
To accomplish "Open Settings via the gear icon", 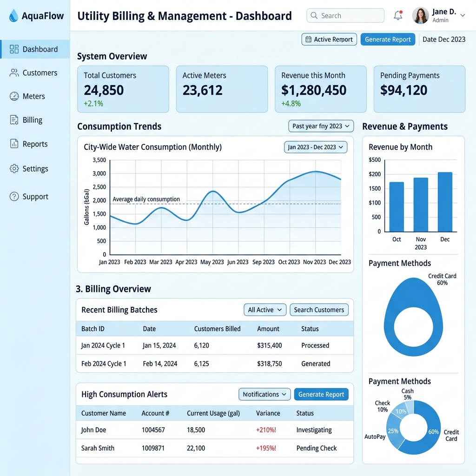I will click(14, 168).
